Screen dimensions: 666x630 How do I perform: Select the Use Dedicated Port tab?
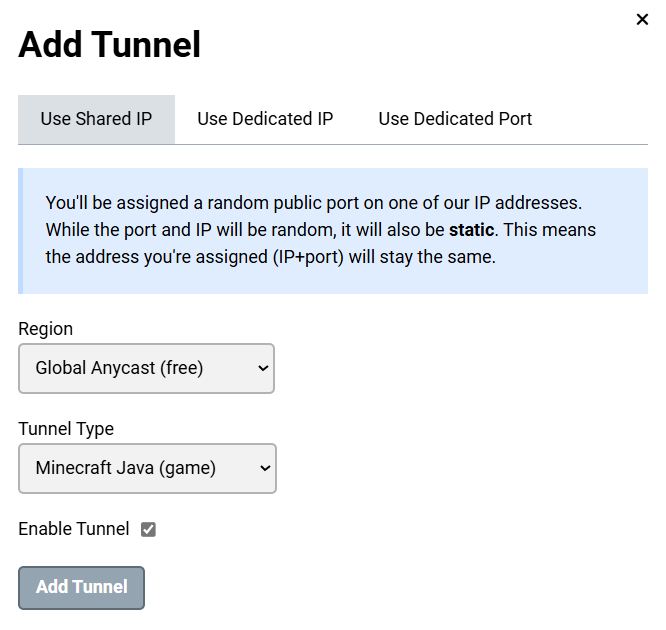tap(455, 119)
